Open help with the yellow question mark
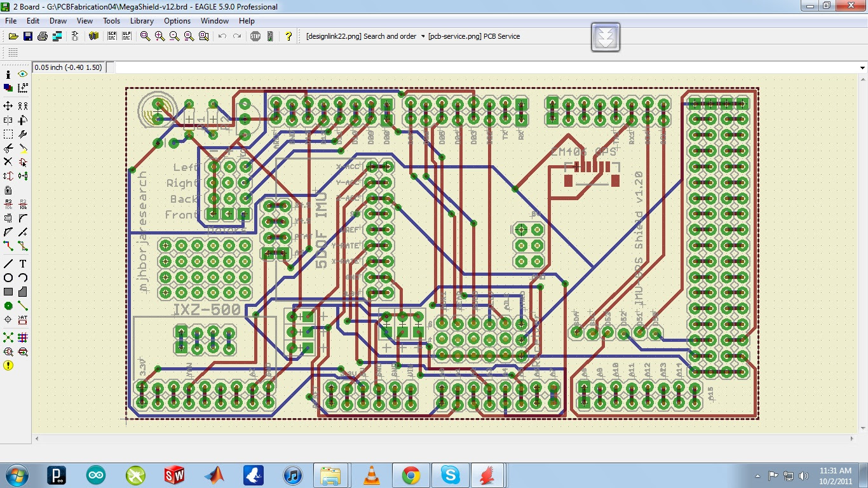Screen dimensions: 868x488 tap(288, 36)
